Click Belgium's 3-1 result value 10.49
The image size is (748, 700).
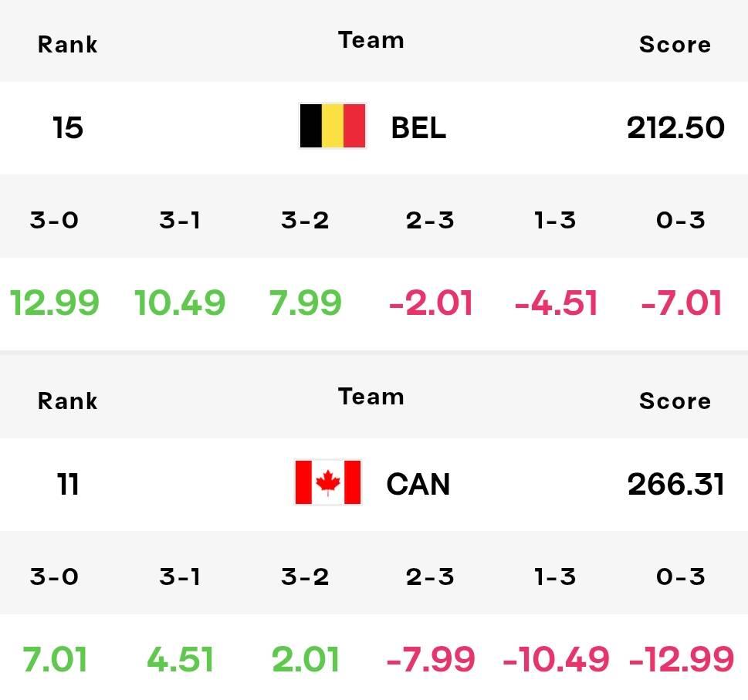[x=179, y=303]
